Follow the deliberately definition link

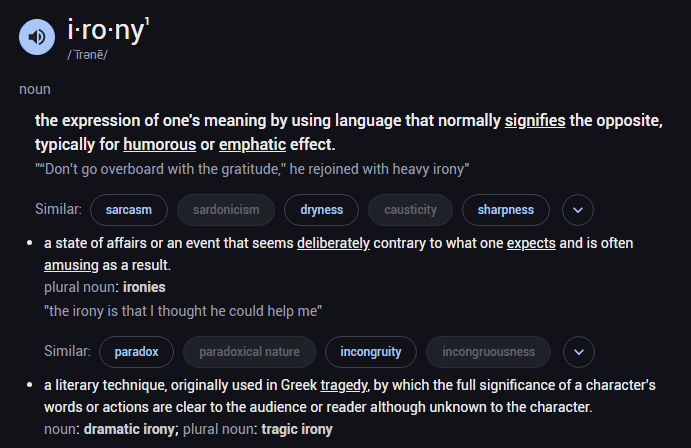click(333, 243)
